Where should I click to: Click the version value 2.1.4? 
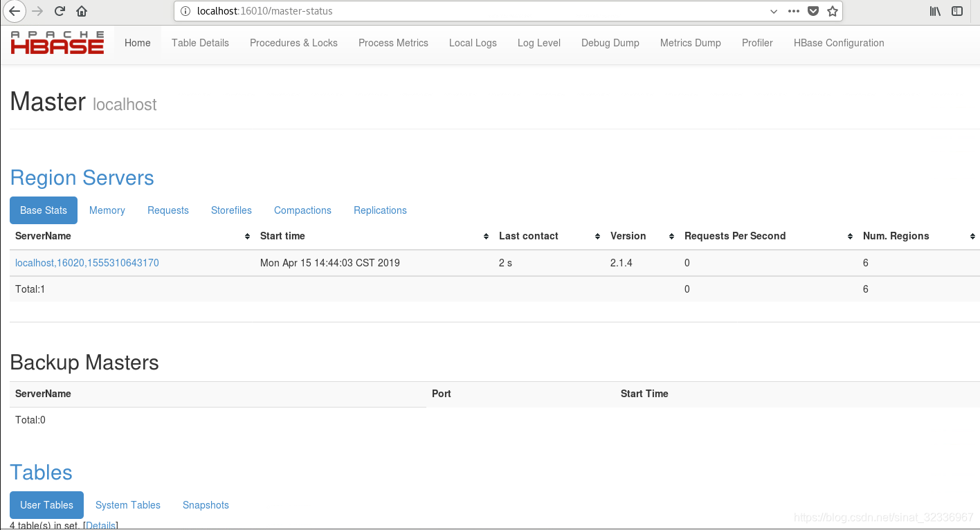(x=621, y=263)
